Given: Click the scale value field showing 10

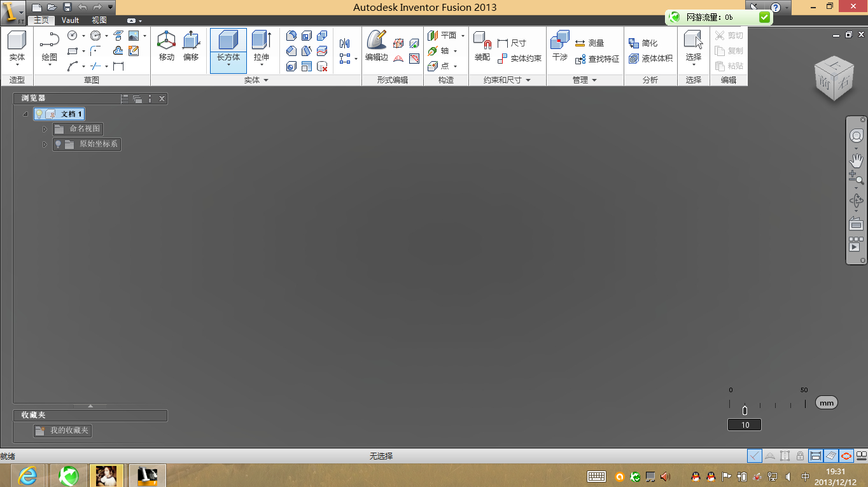Looking at the screenshot, I should coord(745,425).
